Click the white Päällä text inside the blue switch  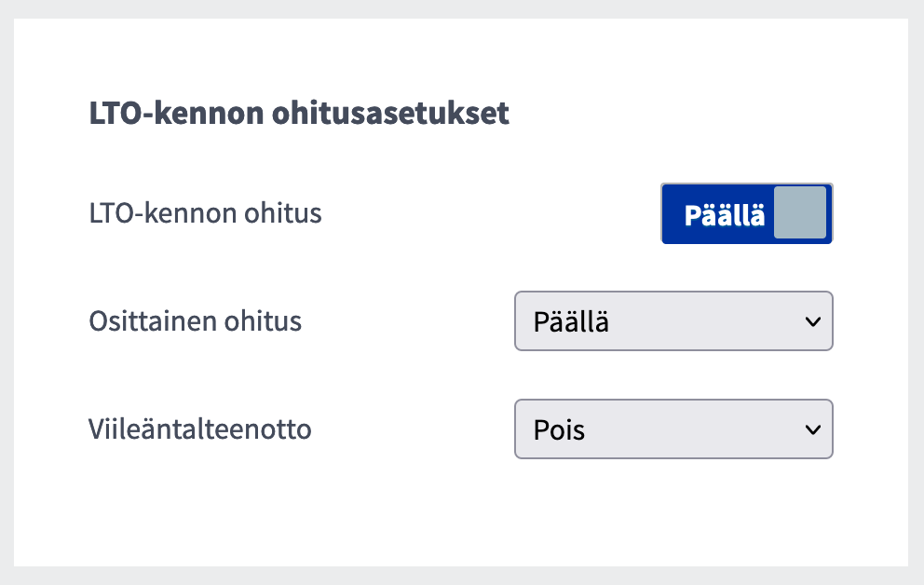click(x=724, y=215)
